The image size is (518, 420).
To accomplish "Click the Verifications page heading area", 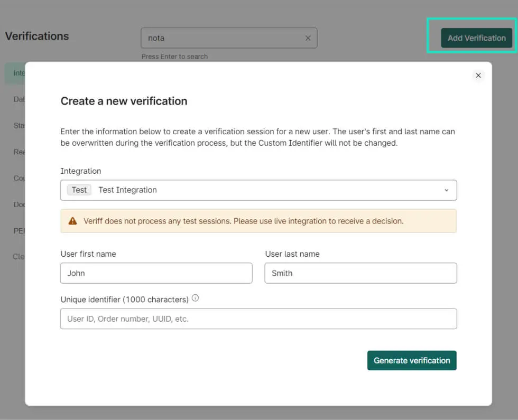I will (37, 36).
